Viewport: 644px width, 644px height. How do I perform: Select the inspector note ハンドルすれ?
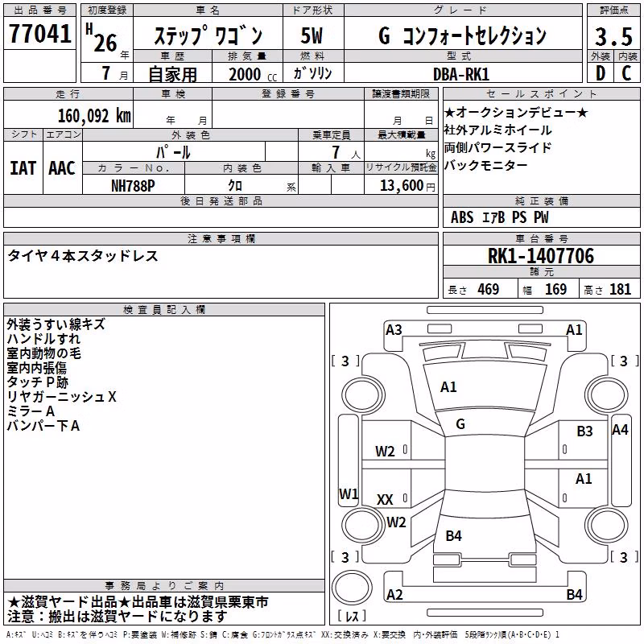(x=43, y=339)
